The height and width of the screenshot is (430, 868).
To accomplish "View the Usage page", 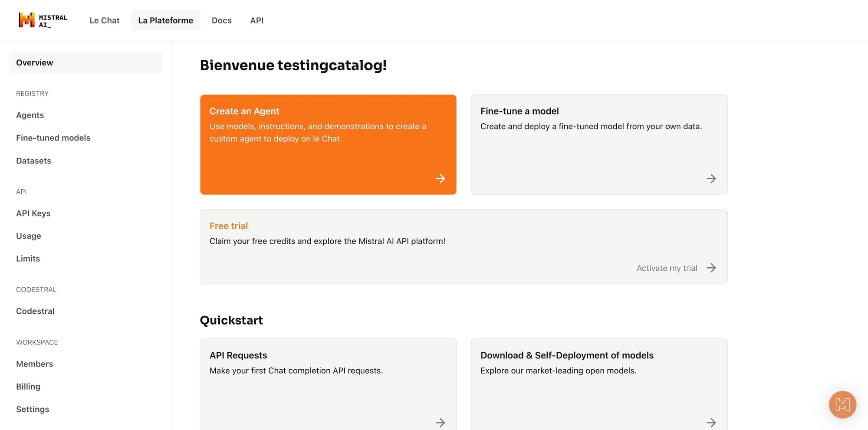I will click(29, 236).
